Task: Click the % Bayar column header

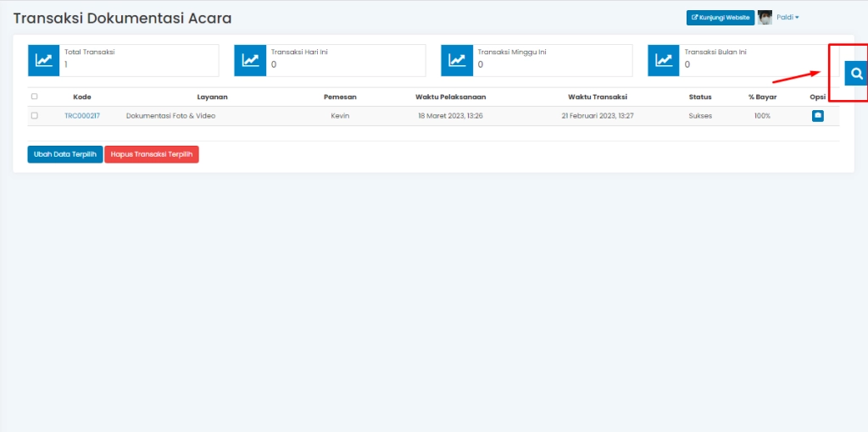Action: [x=762, y=97]
